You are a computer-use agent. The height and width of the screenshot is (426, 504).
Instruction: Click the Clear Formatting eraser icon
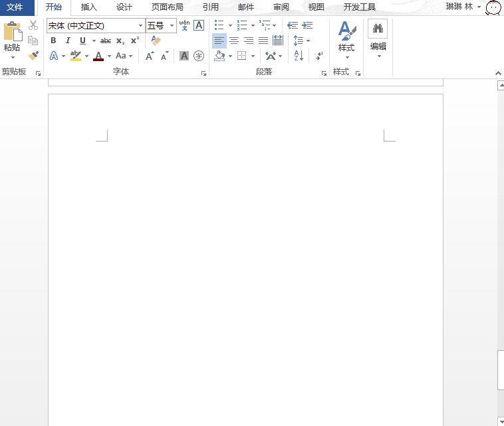coord(156,41)
